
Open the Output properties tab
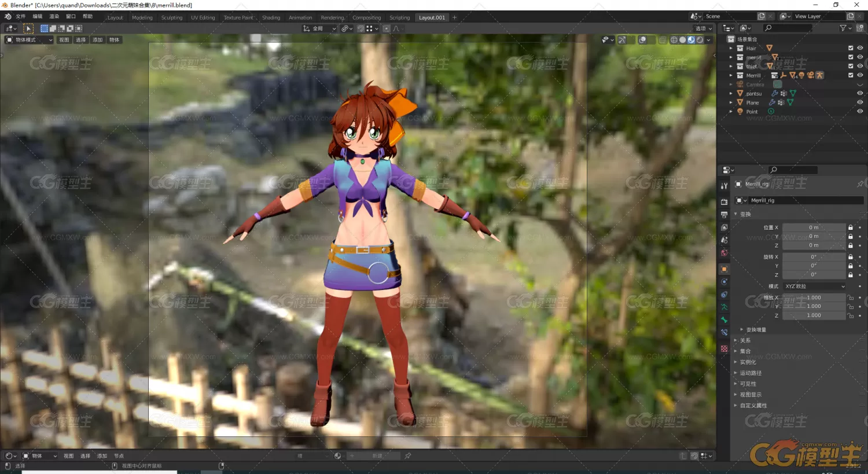724,215
